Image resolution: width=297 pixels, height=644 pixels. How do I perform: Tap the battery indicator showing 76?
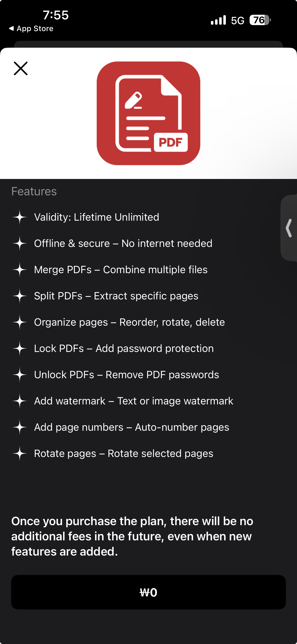pos(260,20)
